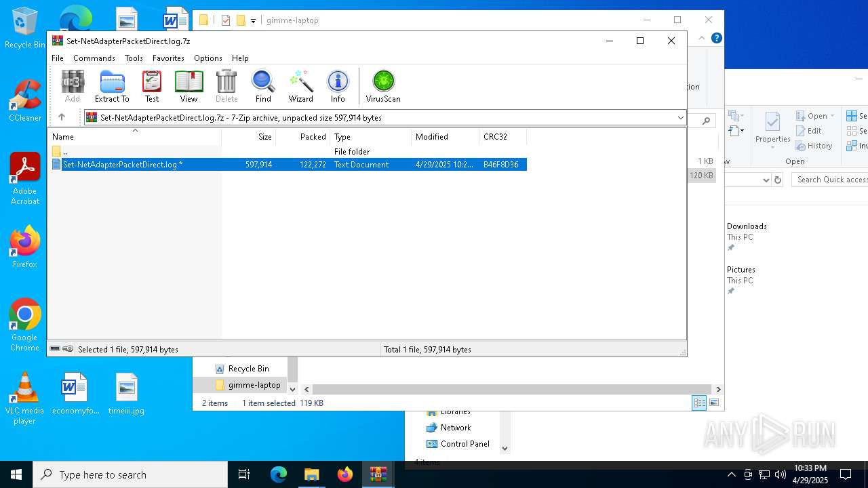
Task: Click History in Explorer ribbon
Action: click(814, 146)
